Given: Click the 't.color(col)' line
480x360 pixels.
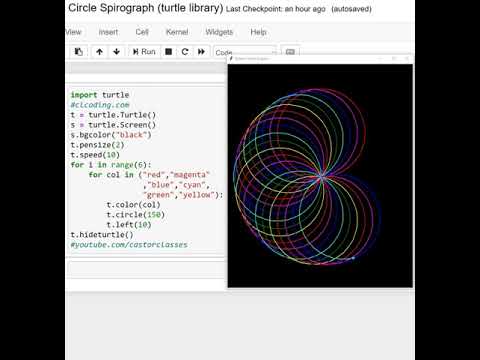Looking at the screenshot, I should (134, 205).
